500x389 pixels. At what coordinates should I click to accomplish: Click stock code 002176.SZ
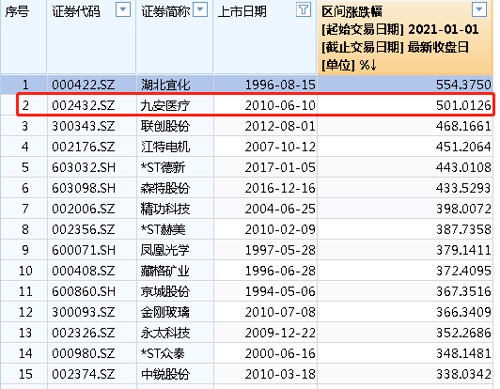(83, 147)
